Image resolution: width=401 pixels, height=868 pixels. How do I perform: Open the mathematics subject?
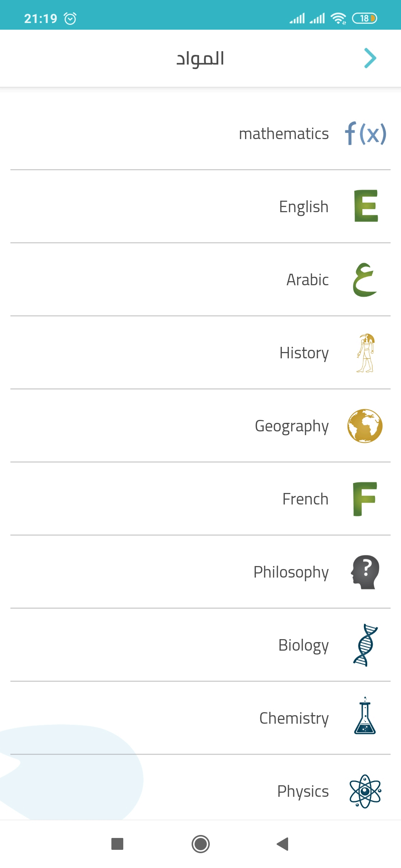(x=284, y=134)
